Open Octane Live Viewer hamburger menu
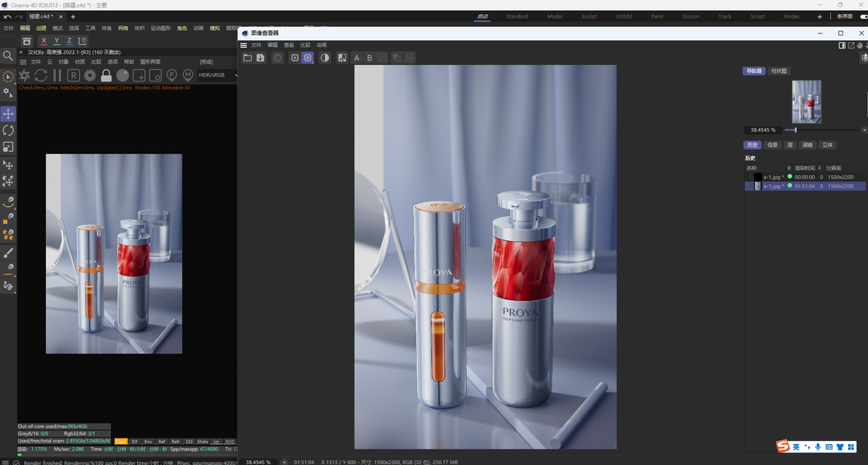Screen dimensions: 868x465 tap(22, 62)
